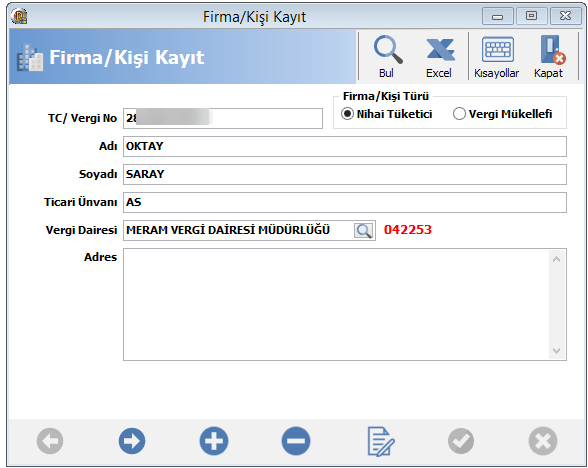Go to next record with right arrow
588x468 pixels.
[x=132, y=441]
